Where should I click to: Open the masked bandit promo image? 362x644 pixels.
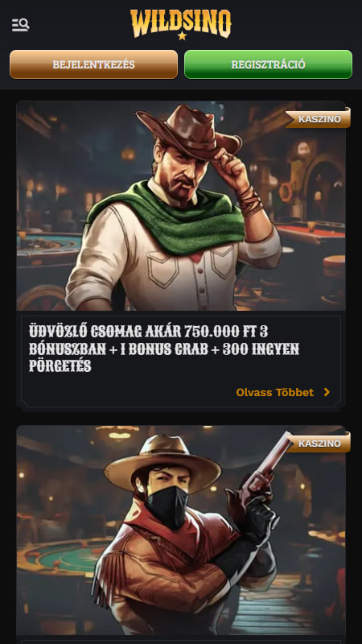tap(181, 530)
